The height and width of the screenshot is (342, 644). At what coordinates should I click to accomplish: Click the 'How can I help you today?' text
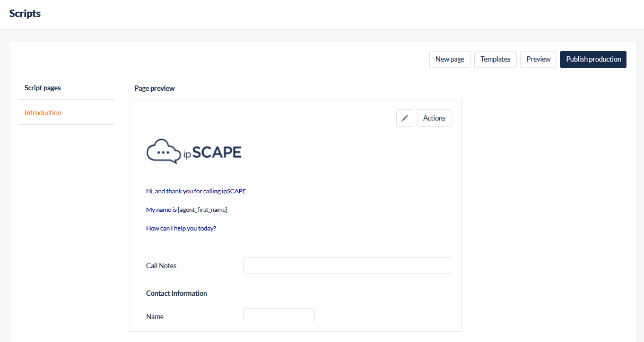181,228
